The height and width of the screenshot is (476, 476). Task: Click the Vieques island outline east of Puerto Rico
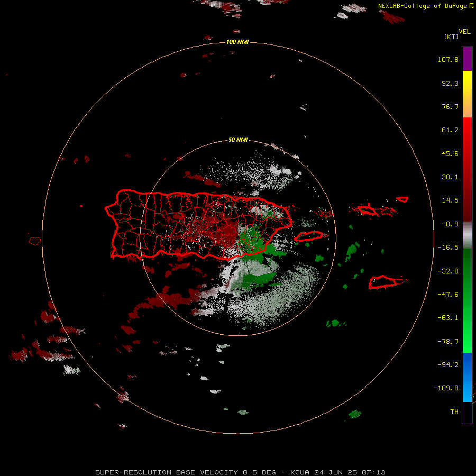[310, 236]
